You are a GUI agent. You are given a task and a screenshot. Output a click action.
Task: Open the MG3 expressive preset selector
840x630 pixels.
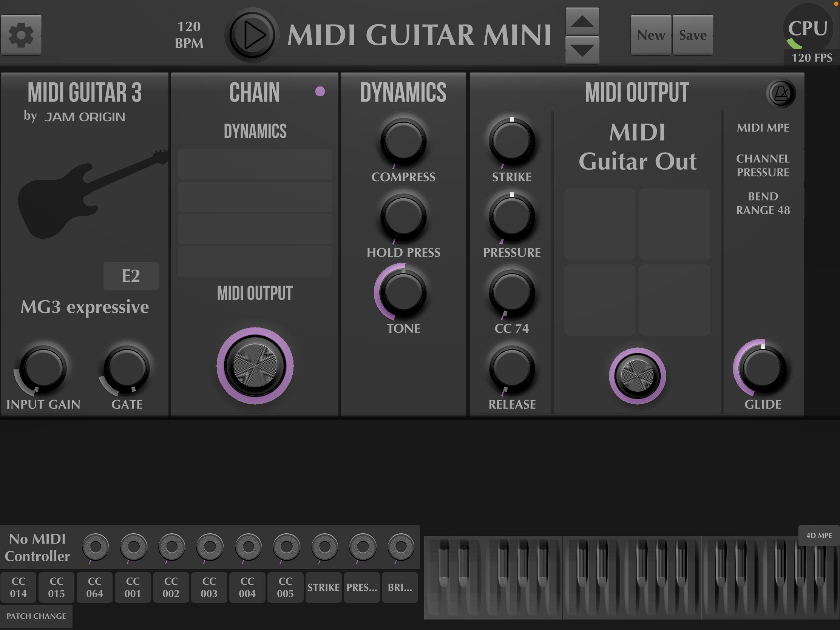point(84,307)
